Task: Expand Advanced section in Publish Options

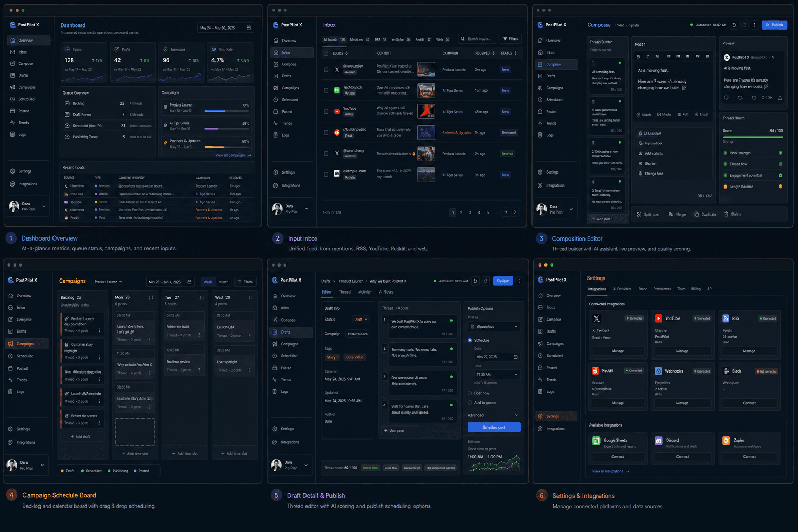Action: pos(493,415)
